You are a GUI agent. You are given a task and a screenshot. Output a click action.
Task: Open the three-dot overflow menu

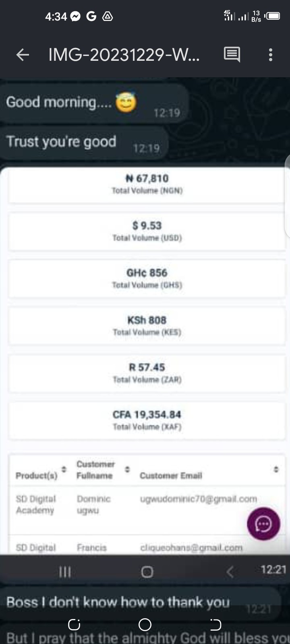(x=271, y=55)
